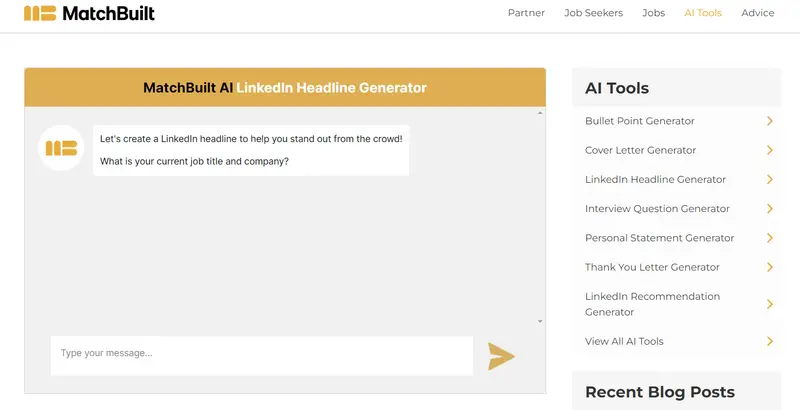800x410 pixels.
Task: Click the arrow next to Personal Statement Generator
Action: 769,238
